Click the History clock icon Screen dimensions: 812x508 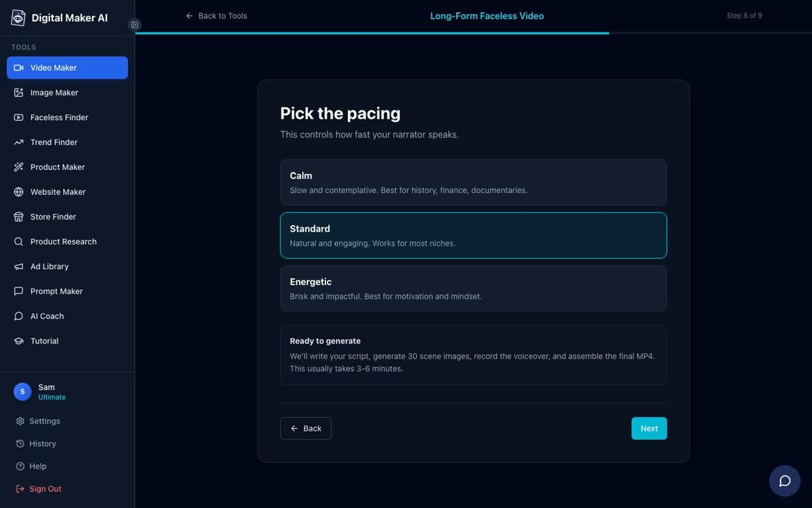(20, 444)
